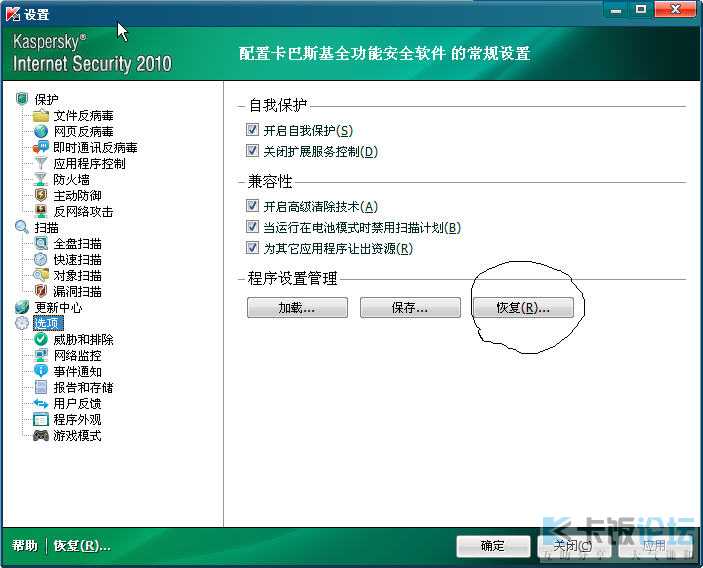Screen dimensions: 703x568
Task: Select the 保护 root tree item
Action: (46, 99)
